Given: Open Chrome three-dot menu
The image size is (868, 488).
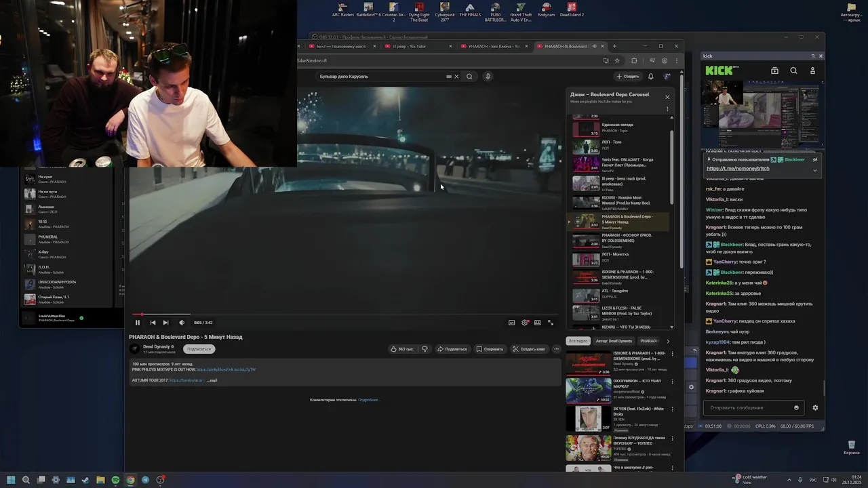Looking at the screenshot, I should click(x=676, y=60).
